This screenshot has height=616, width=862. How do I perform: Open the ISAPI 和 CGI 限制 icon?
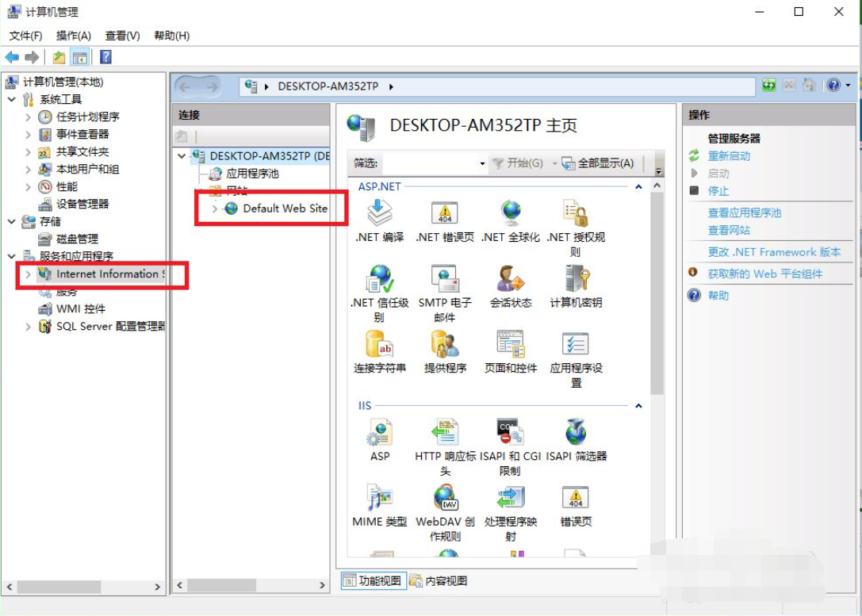pos(511,432)
